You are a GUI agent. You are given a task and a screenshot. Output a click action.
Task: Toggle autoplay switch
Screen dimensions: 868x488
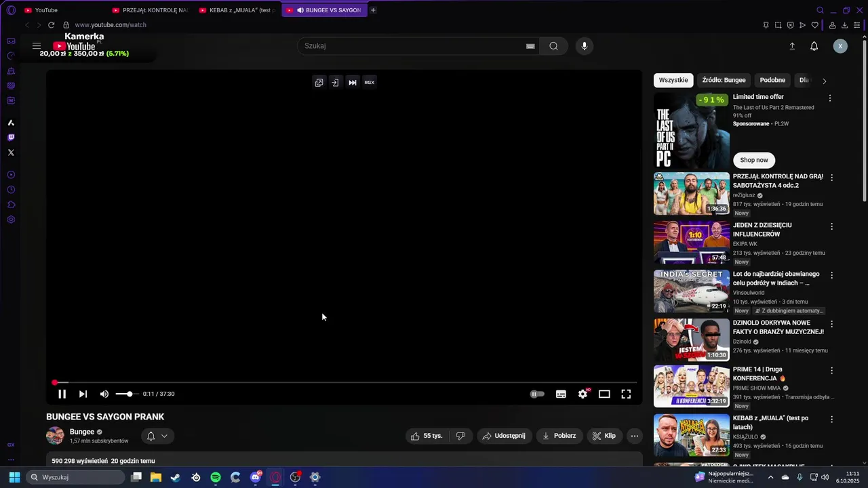pos(537,394)
